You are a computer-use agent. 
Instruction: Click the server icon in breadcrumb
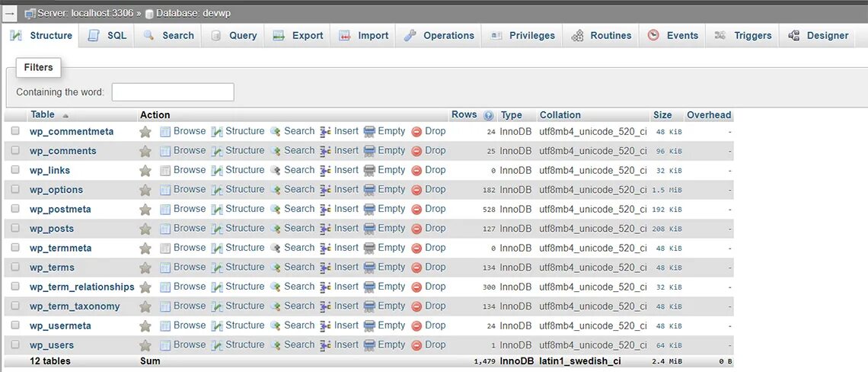coord(30,13)
